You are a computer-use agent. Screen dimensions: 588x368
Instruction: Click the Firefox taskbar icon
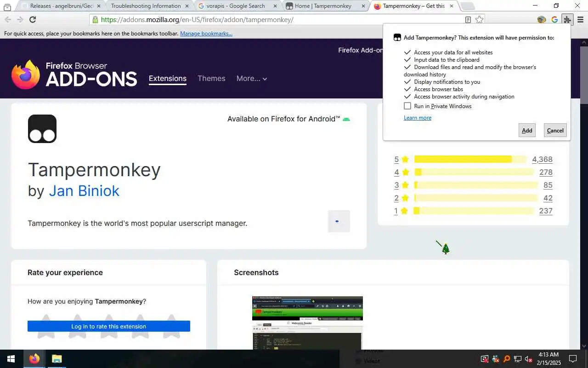(34, 359)
